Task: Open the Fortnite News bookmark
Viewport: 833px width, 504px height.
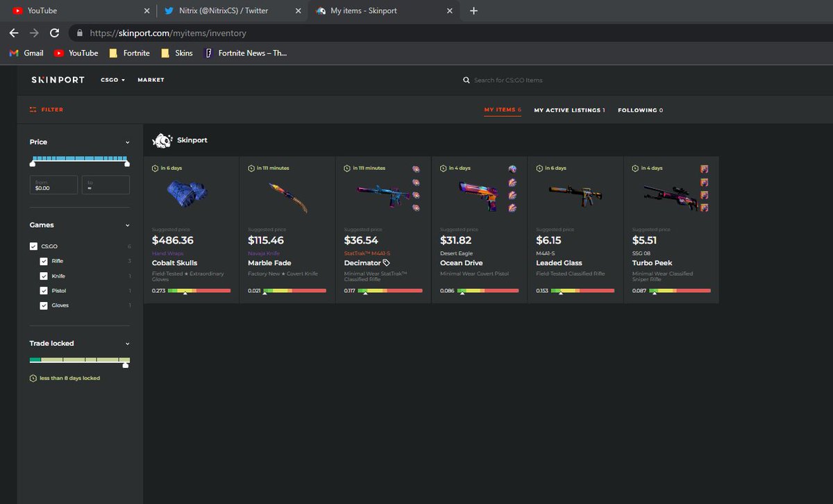Action: pyautogui.click(x=245, y=53)
